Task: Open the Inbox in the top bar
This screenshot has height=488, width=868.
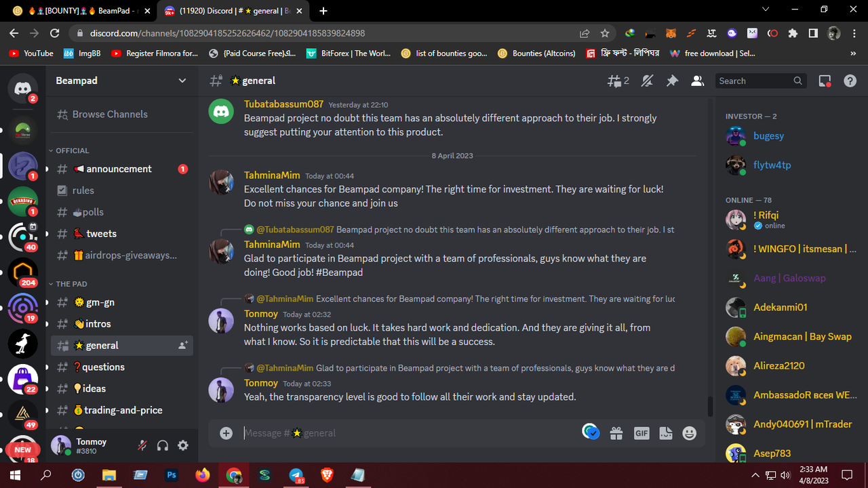Action: (825, 81)
